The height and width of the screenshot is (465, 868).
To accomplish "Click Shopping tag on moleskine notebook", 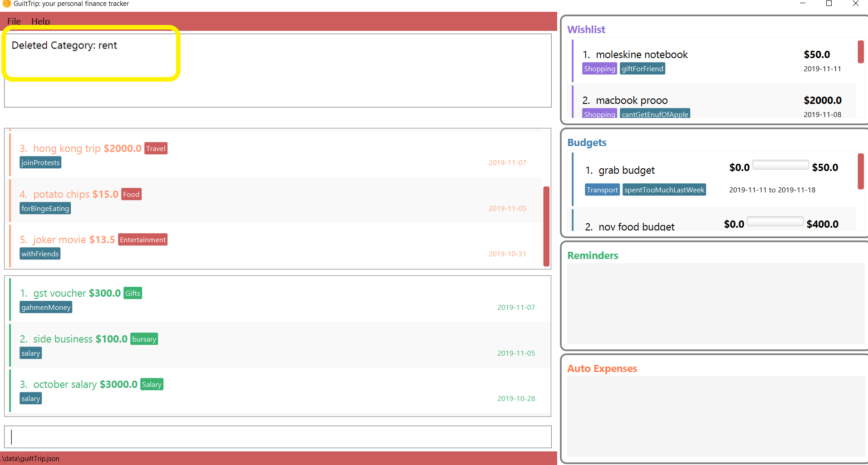I will coord(599,69).
